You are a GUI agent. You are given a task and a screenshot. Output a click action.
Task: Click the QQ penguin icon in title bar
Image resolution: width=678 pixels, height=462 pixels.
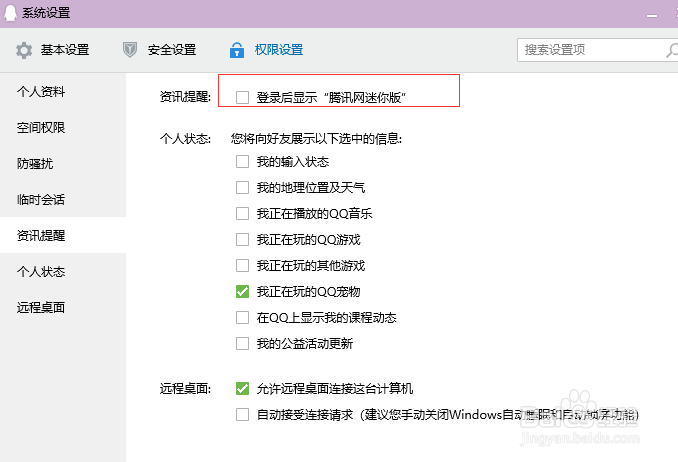click(x=10, y=12)
